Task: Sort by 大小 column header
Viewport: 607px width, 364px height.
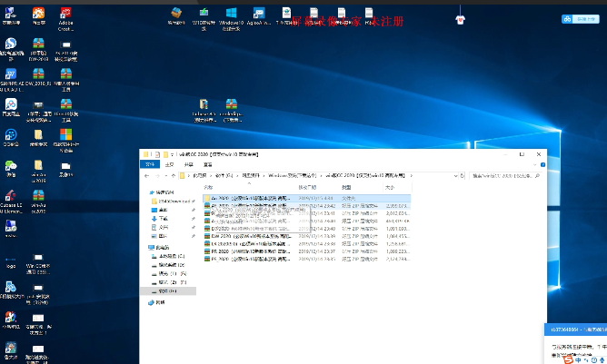Action: (390, 187)
